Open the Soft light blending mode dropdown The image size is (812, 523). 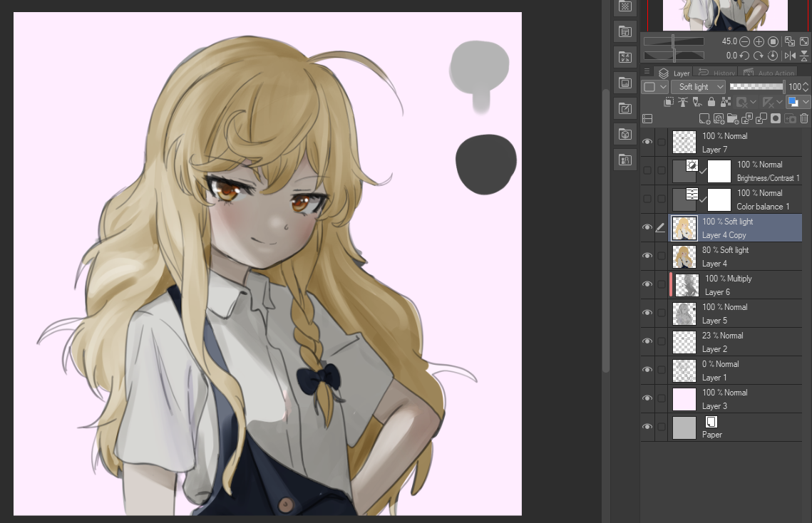click(698, 87)
